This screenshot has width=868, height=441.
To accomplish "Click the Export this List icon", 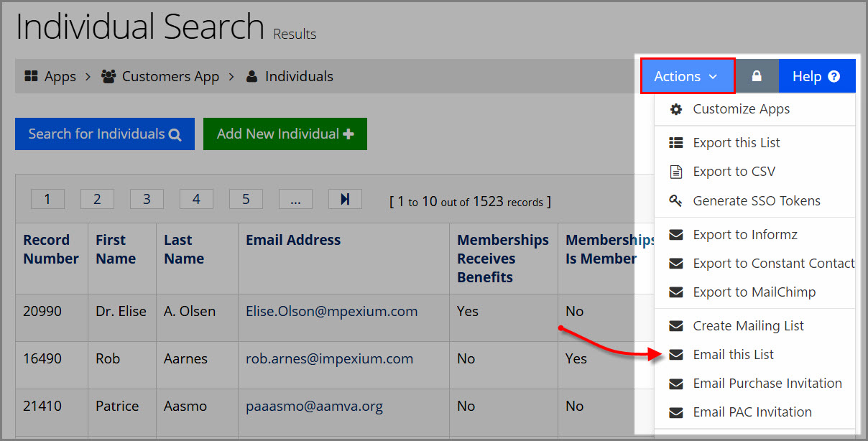I will point(675,143).
